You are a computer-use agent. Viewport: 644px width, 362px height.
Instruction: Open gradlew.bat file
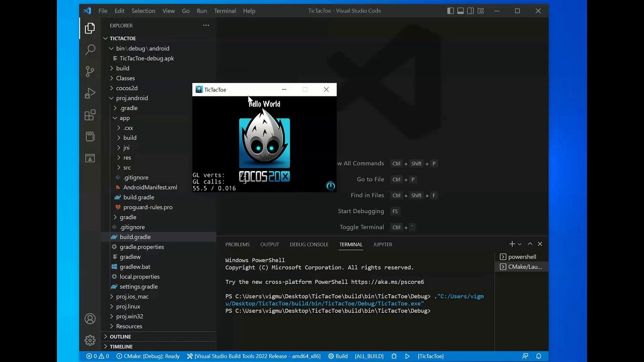tap(158, 266)
